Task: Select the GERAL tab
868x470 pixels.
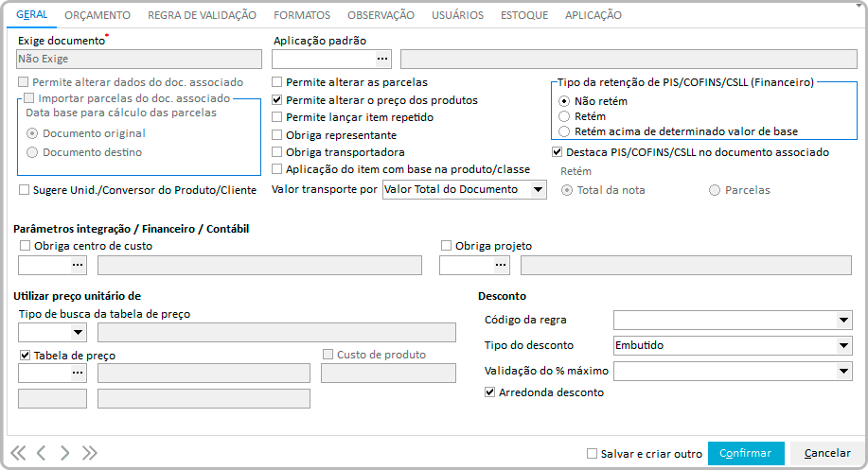Action: 31,14
